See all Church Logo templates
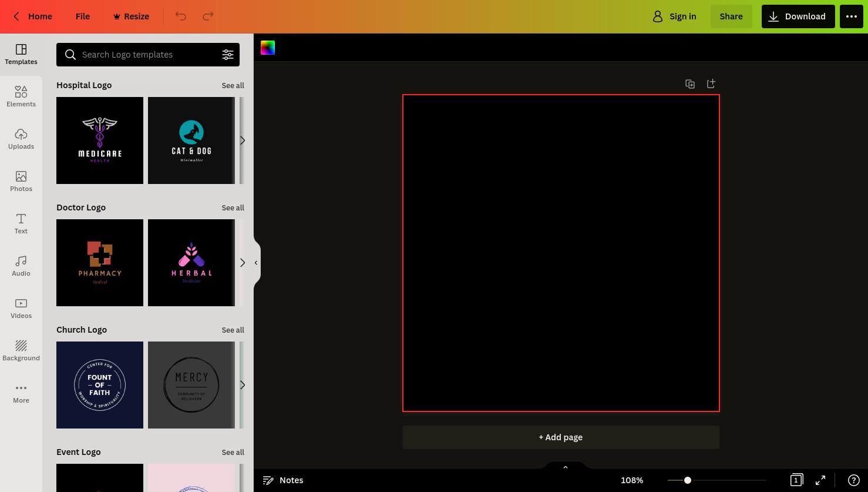Screen dimensions: 868x492 (233, 330)
